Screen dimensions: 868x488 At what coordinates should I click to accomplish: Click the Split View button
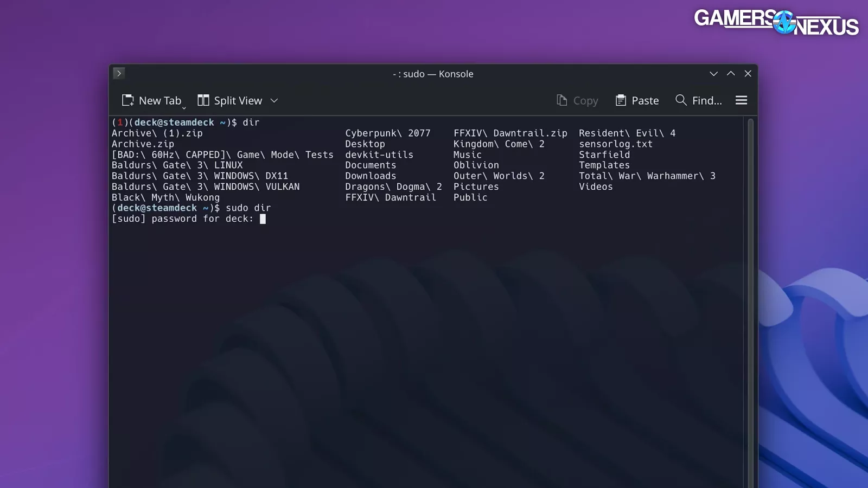(229, 100)
